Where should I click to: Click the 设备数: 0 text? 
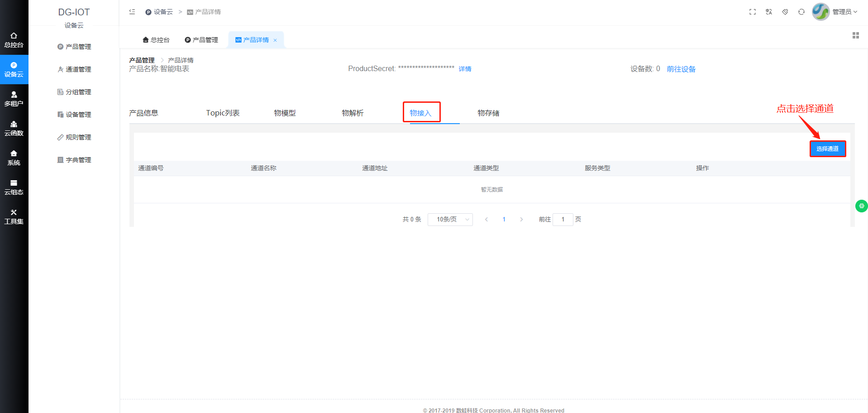point(645,69)
